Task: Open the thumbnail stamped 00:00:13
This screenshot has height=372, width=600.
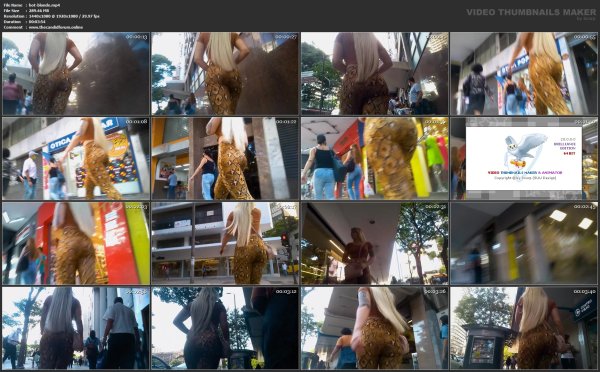Action: [75, 73]
